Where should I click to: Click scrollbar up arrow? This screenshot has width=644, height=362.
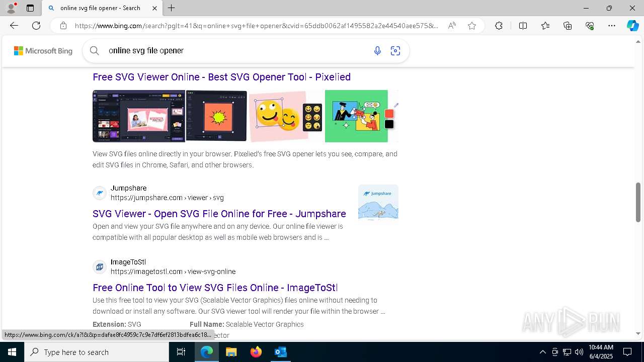pyautogui.click(x=638, y=41)
